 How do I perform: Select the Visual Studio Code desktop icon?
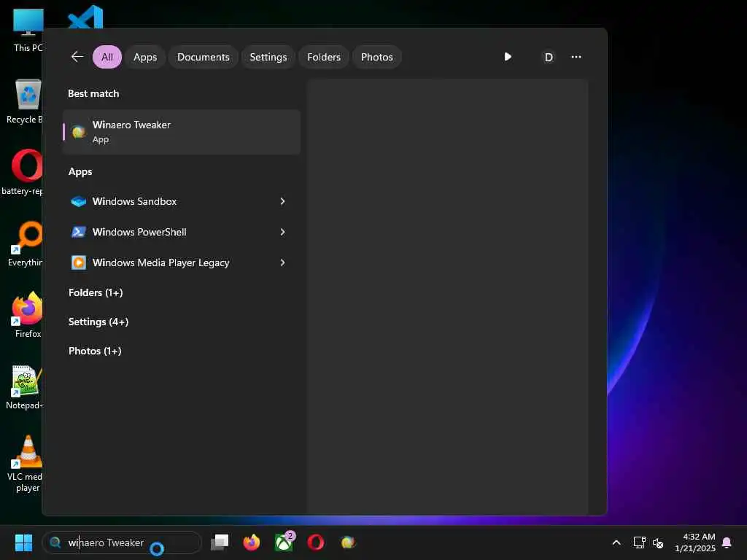(x=86, y=17)
